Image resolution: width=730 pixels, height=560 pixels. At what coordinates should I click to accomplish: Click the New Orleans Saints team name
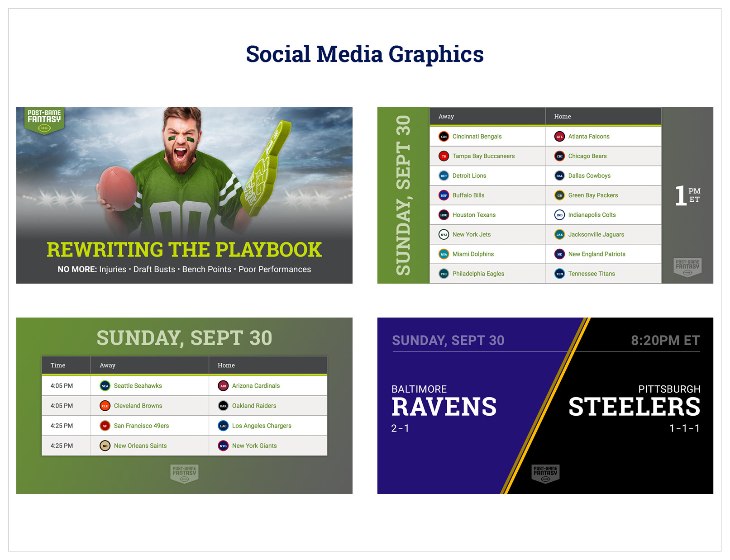[x=140, y=446]
